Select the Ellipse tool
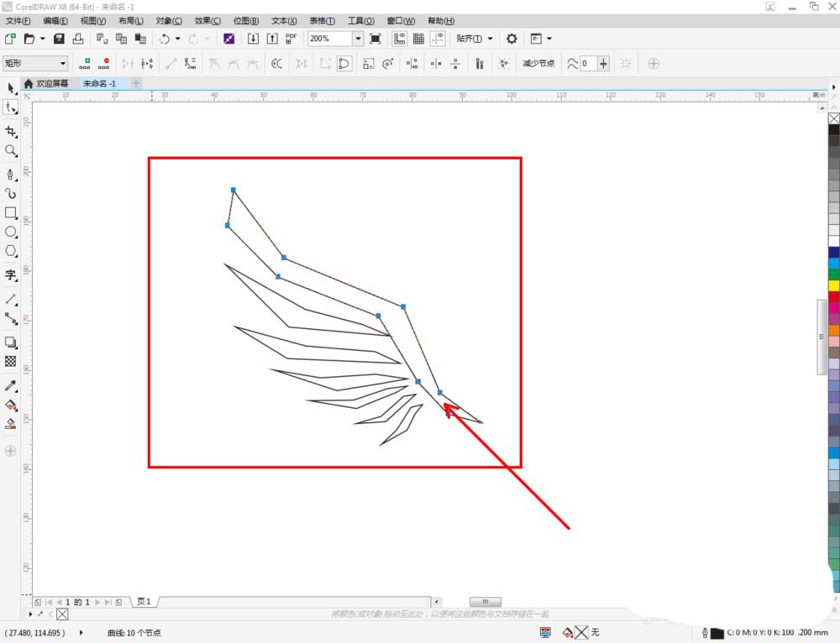 [11, 232]
